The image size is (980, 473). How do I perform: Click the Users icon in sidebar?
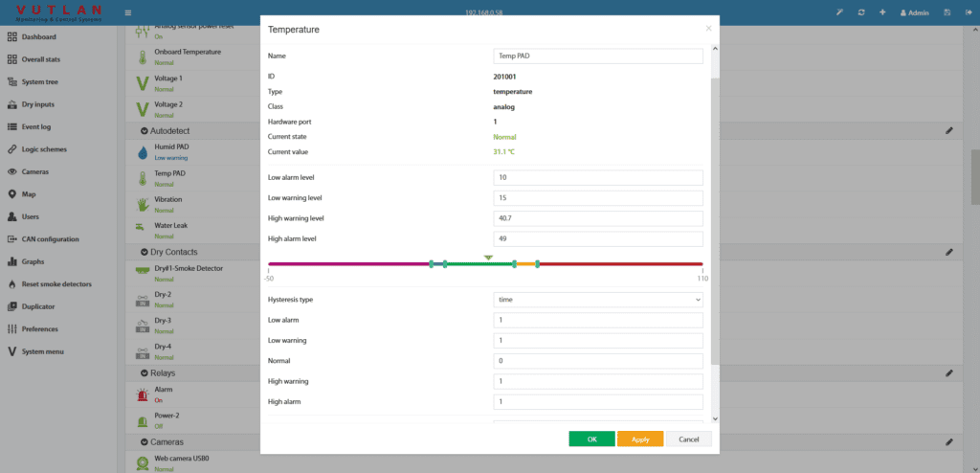(11, 216)
